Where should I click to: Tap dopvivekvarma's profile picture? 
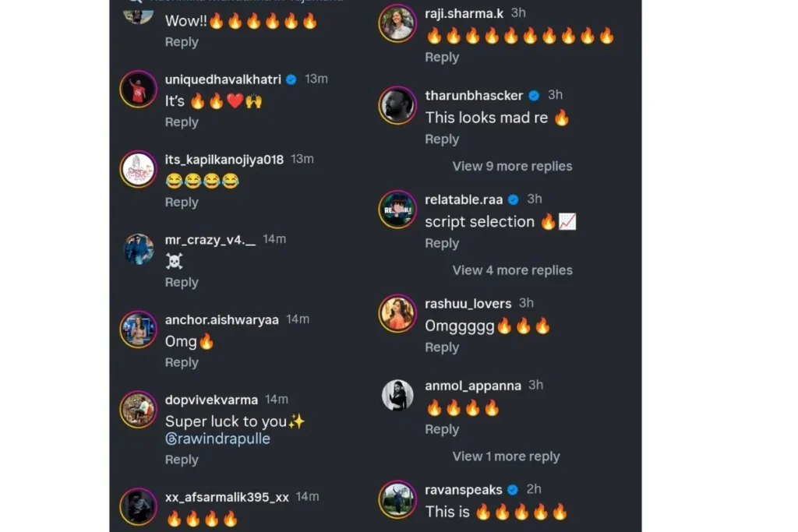click(x=138, y=410)
